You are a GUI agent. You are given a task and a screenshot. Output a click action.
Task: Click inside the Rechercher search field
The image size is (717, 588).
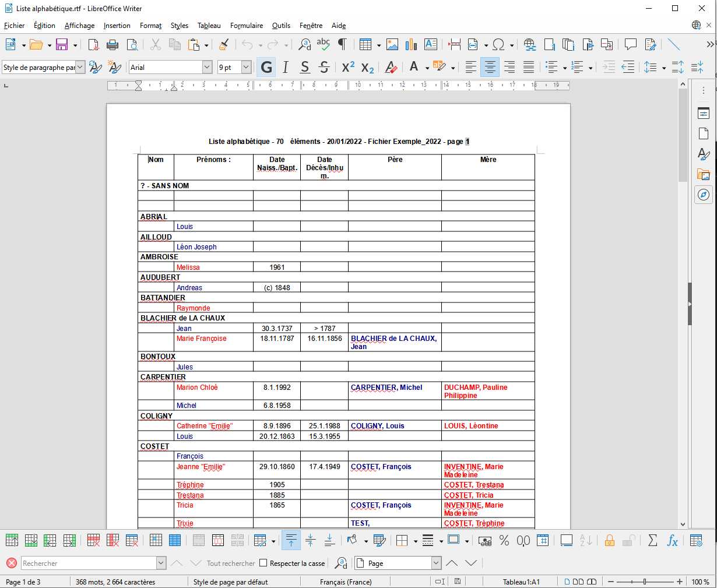click(90, 562)
